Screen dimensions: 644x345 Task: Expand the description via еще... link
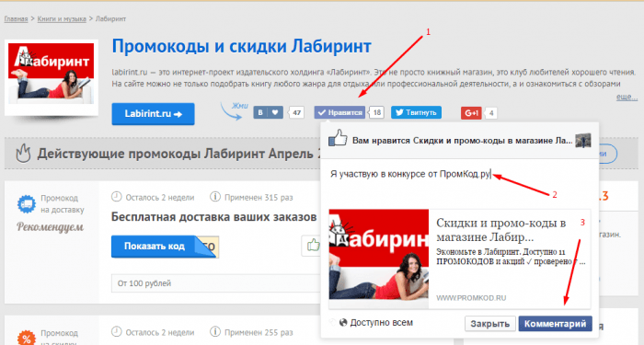627,98
